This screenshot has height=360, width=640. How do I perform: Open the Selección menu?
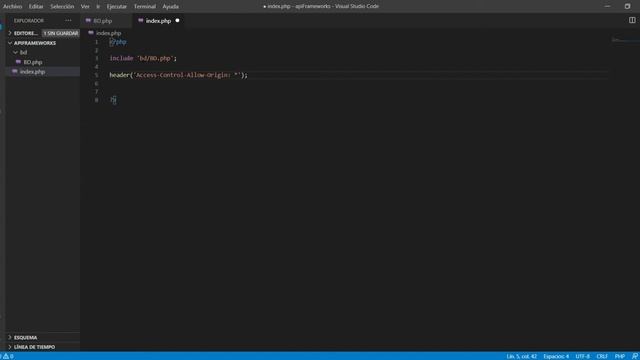pyautogui.click(x=62, y=7)
